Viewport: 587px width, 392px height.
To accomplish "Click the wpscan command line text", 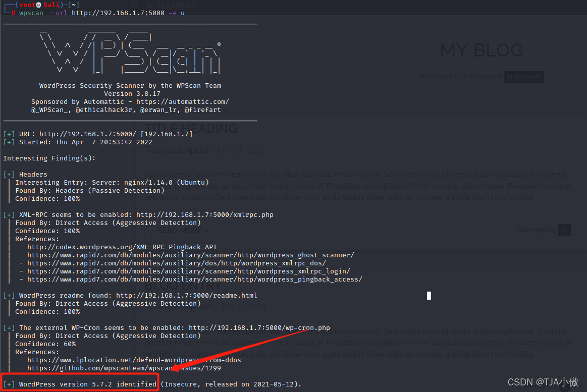I will (102, 13).
